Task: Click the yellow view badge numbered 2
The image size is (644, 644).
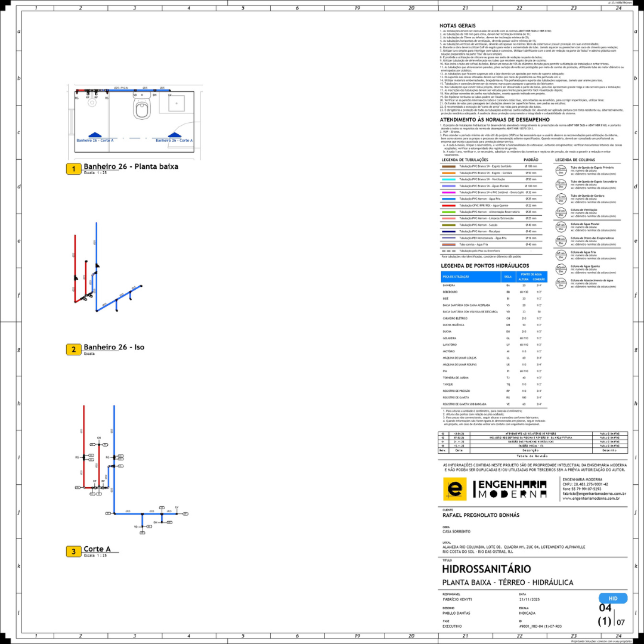Action: pos(74,349)
